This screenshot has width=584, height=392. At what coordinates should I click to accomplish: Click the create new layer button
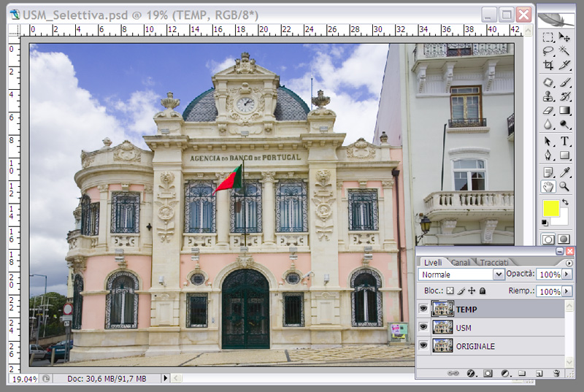pyautogui.click(x=539, y=373)
